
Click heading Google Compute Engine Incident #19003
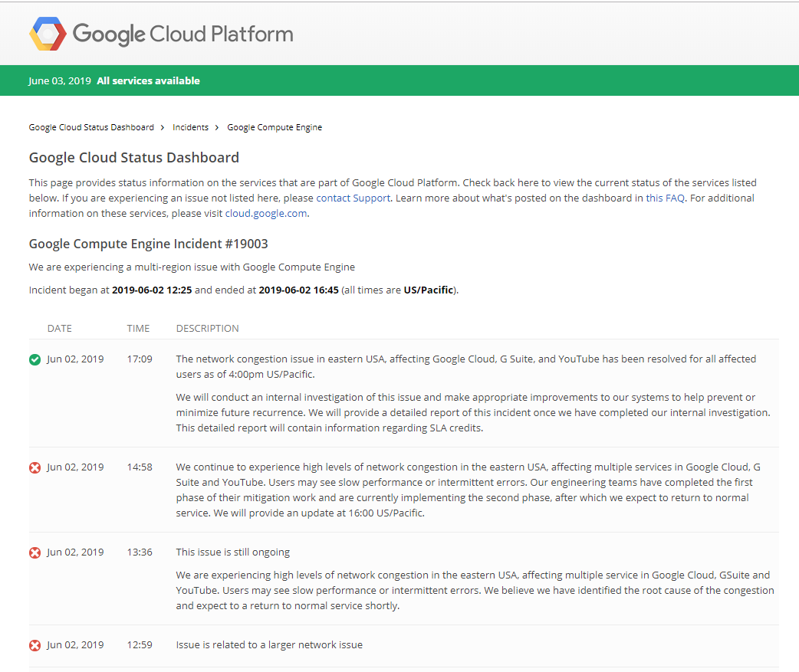click(148, 244)
